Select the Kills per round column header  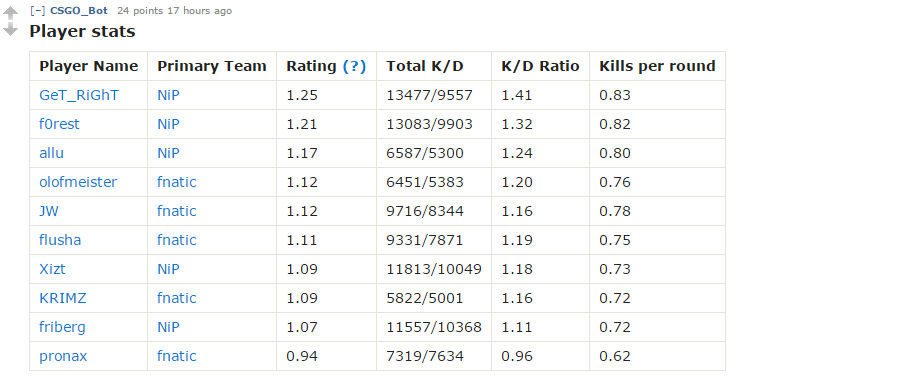[x=657, y=66]
